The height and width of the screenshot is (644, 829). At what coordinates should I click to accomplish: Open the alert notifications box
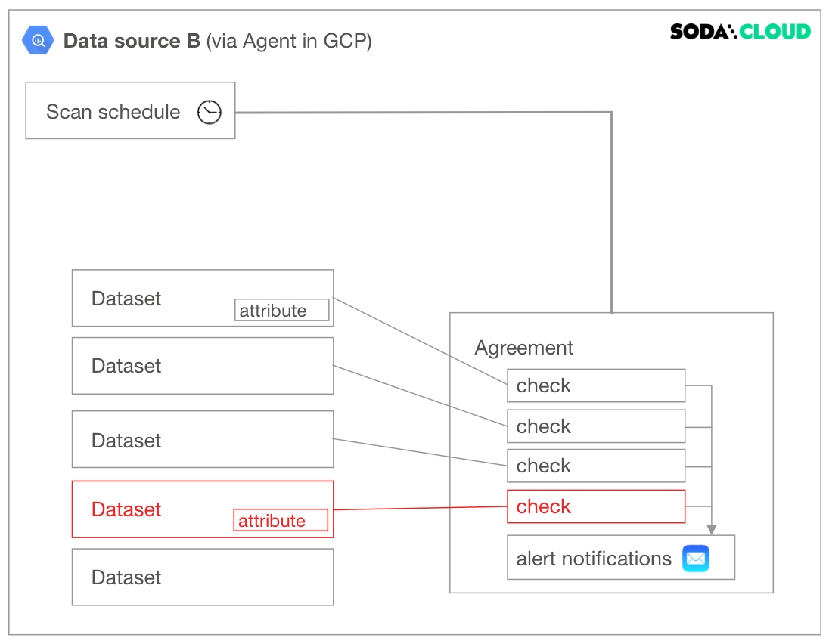594,559
